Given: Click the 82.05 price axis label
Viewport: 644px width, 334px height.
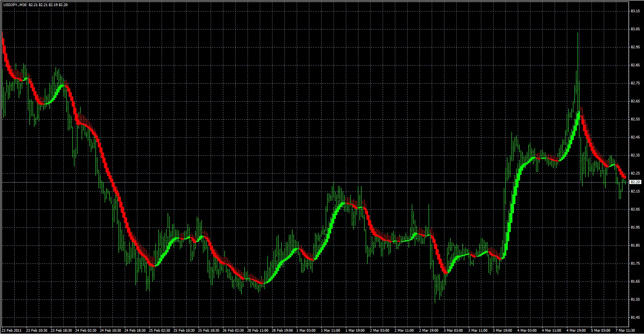Looking at the screenshot, I should tap(635, 209).
